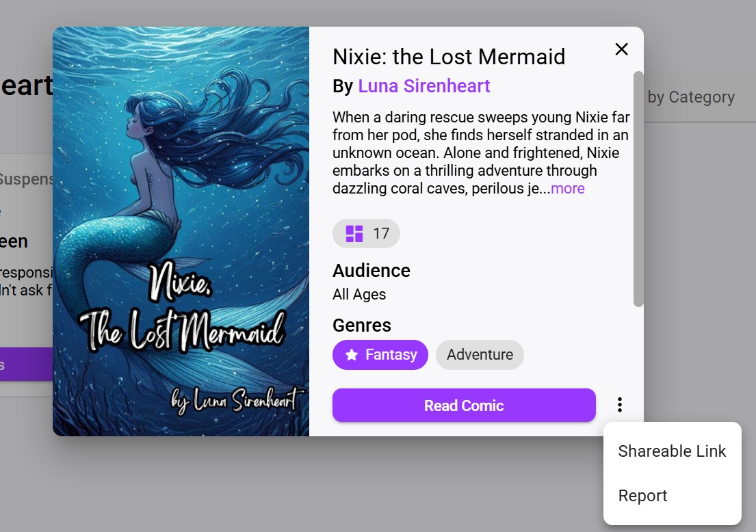Click the Genres heading
This screenshot has height=532, width=756.
click(x=362, y=325)
